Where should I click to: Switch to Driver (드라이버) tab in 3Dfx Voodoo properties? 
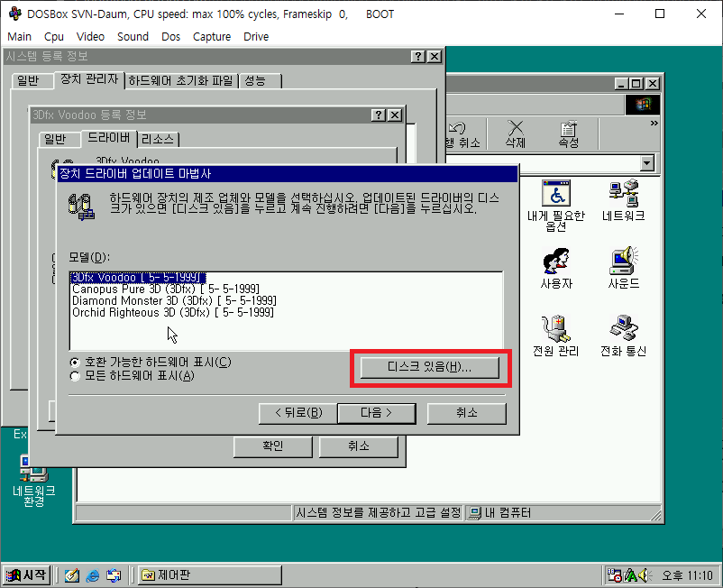tap(109, 138)
